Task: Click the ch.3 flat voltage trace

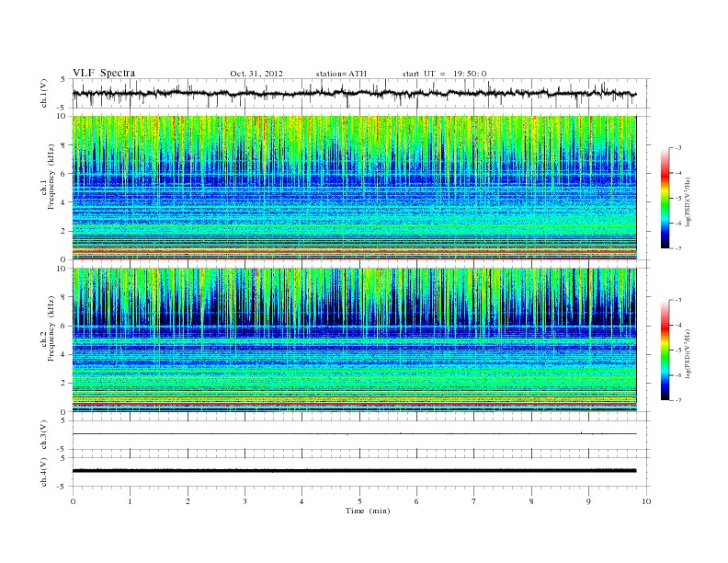Action: [x=354, y=434]
